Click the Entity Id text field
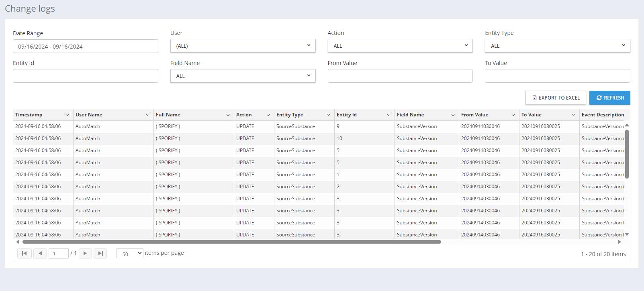The width and height of the screenshot is (644, 291). pyautogui.click(x=85, y=76)
